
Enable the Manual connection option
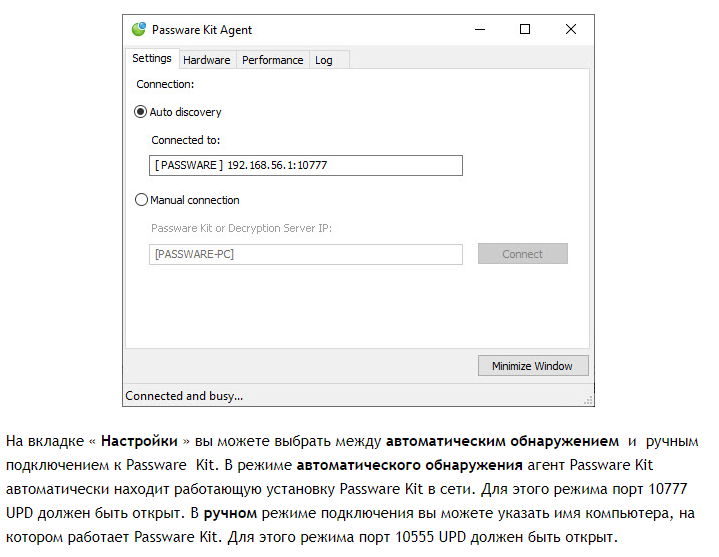(141, 200)
